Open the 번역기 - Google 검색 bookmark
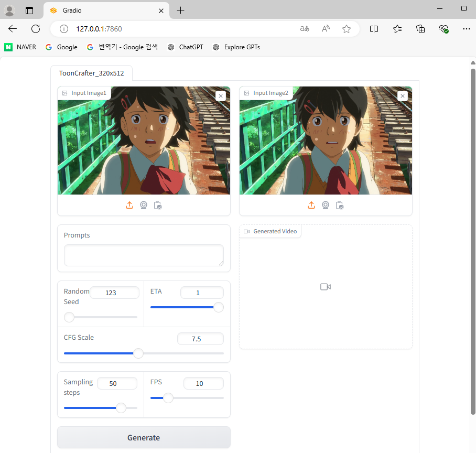Image resolution: width=476 pixels, height=453 pixels. pos(122,47)
